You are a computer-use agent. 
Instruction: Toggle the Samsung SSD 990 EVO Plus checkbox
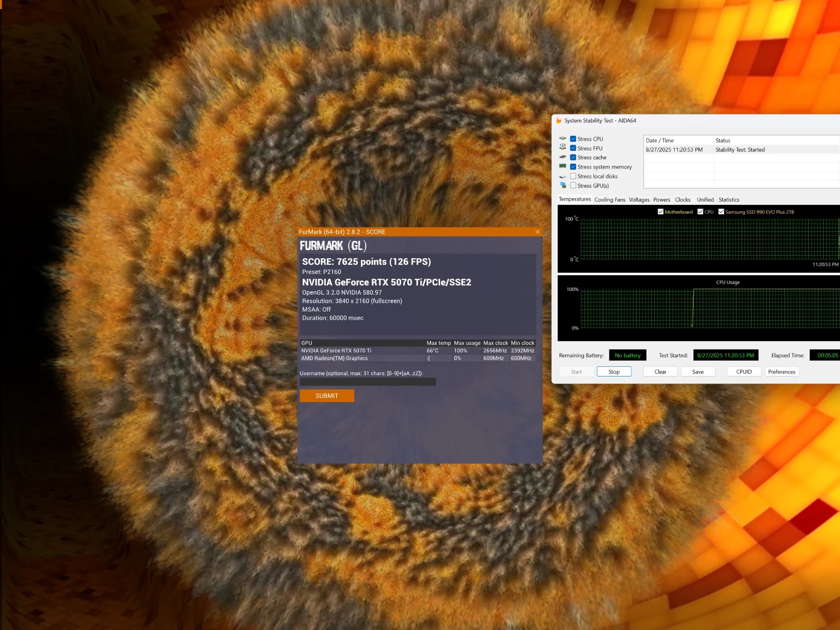point(721,212)
